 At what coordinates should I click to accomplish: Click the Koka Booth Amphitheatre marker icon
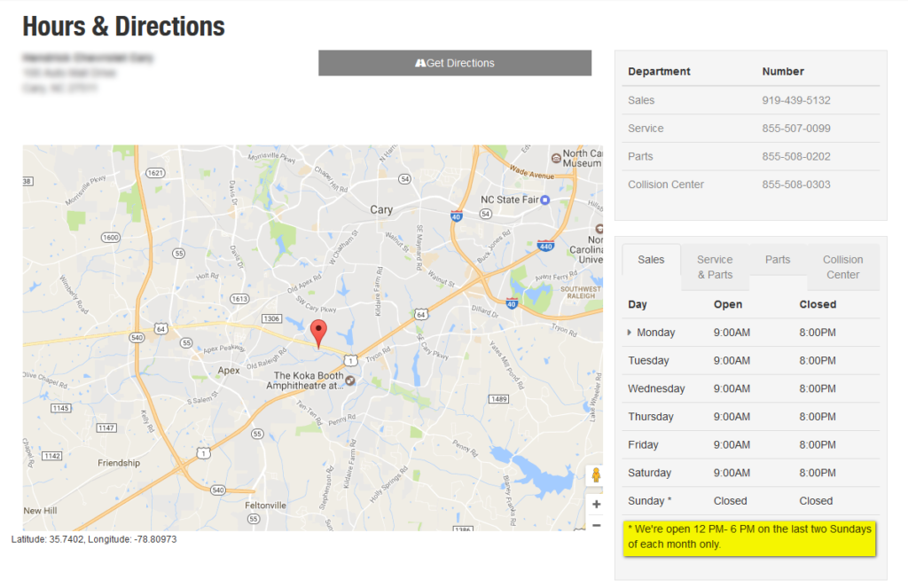(x=350, y=380)
